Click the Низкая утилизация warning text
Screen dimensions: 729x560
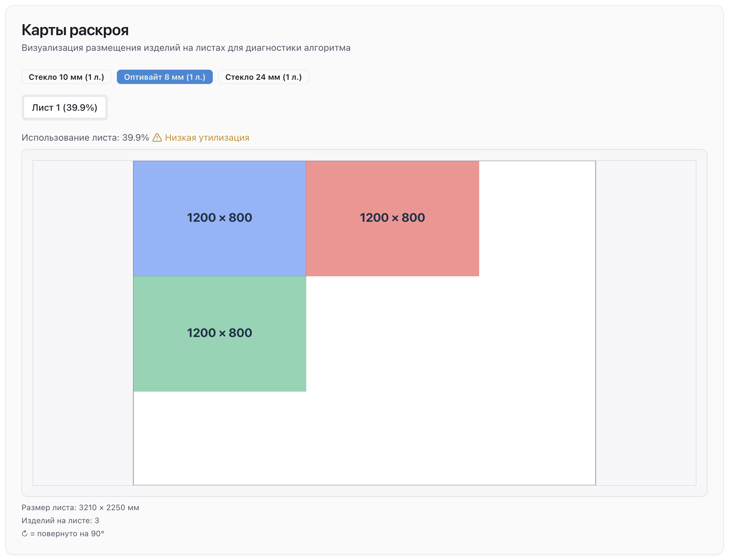tap(207, 138)
